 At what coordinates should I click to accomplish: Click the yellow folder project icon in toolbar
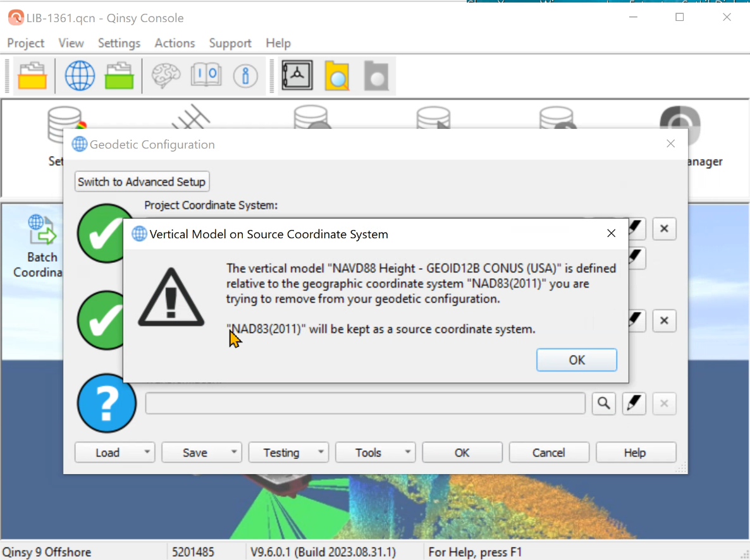tap(32, 76)
